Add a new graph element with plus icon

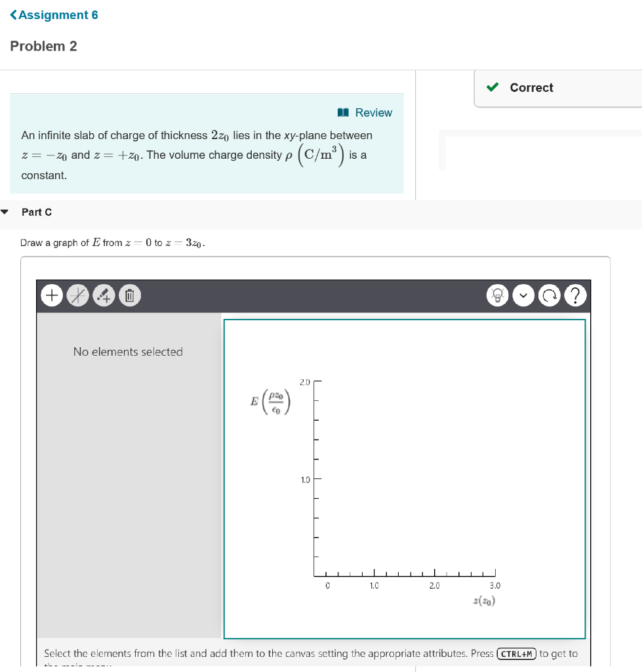point(51,295)
